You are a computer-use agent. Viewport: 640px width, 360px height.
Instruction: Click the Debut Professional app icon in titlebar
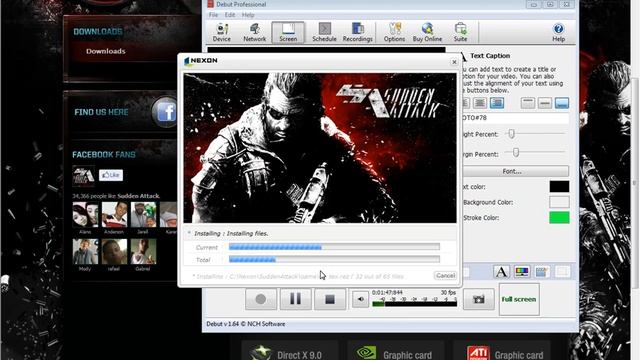click(211, 4)
